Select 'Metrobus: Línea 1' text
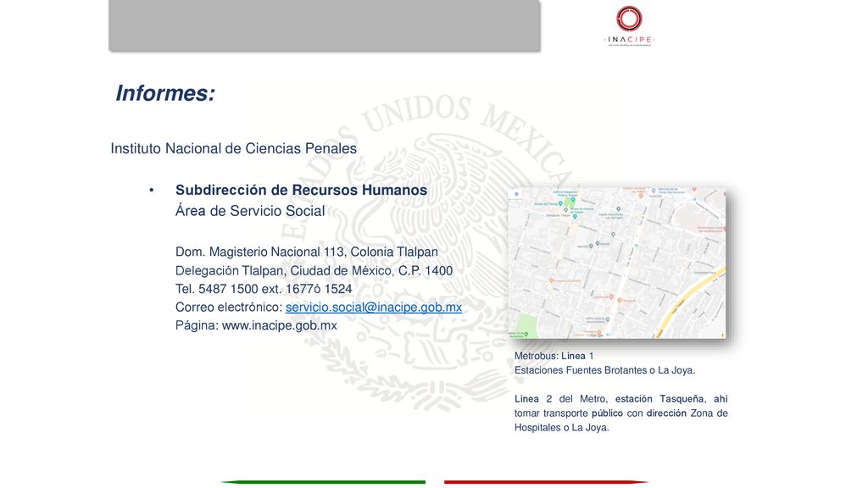The image size is (868, 488). pyautogui.click(x=554, y=356)
